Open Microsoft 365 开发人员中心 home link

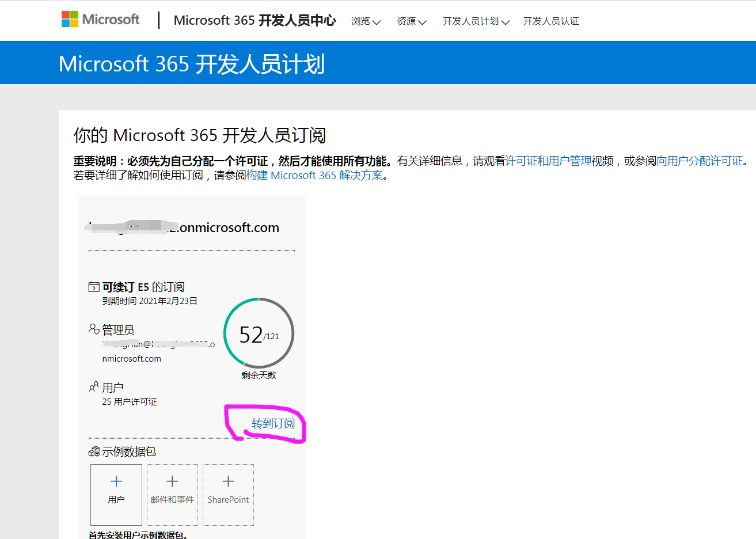[x=254, y=20]
